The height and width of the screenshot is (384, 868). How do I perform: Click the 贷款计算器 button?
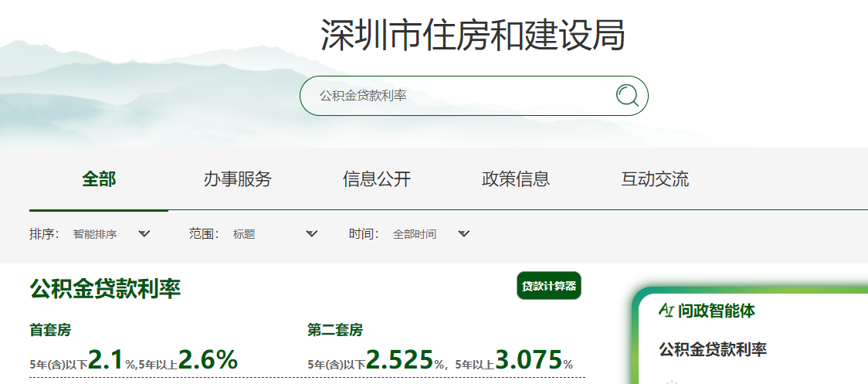coord(549,286)
